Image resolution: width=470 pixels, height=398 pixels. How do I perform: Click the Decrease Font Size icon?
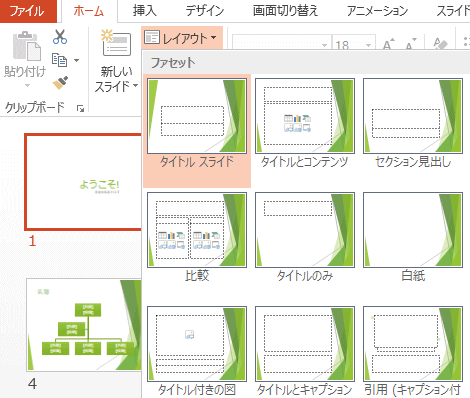point(411,44)
